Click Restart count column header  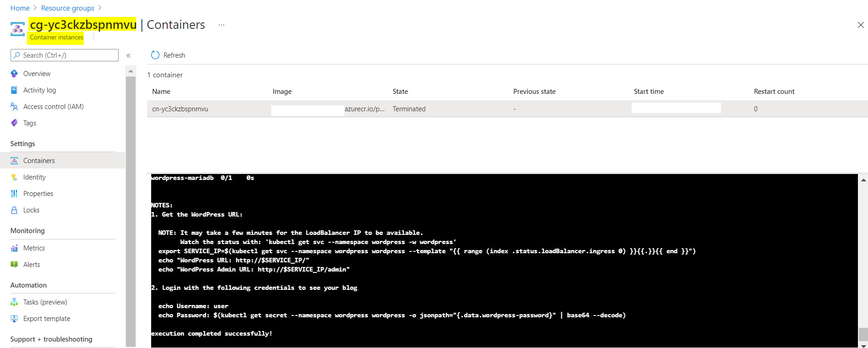pyautogui.click(x=774, y=92)
